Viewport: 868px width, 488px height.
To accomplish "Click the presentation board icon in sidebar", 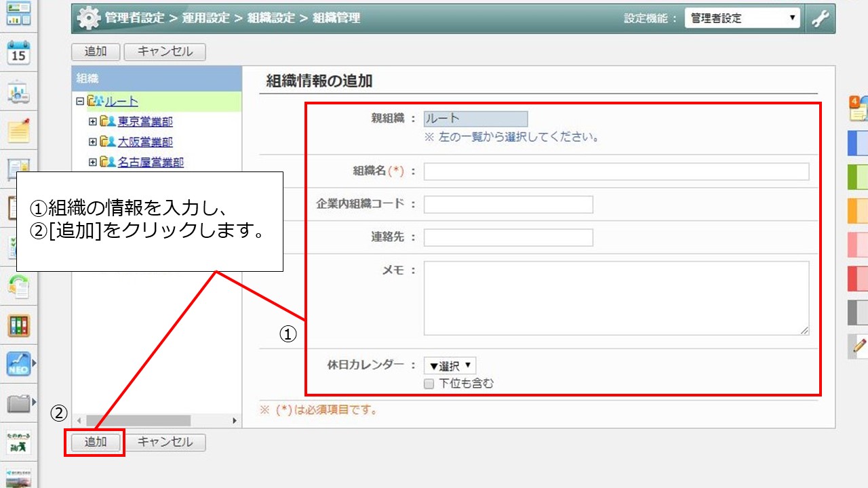I will (x=18, y=93).
